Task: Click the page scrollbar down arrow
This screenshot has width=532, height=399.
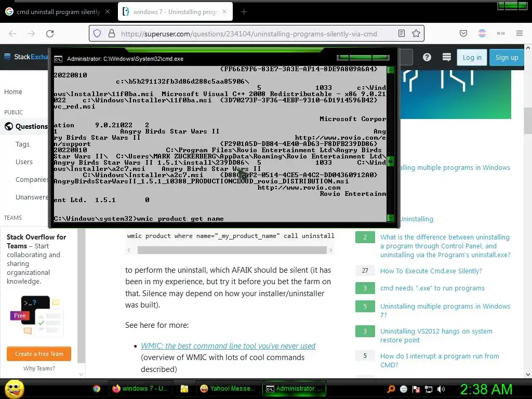Action: pyautogui.click(x=528, y=374)
